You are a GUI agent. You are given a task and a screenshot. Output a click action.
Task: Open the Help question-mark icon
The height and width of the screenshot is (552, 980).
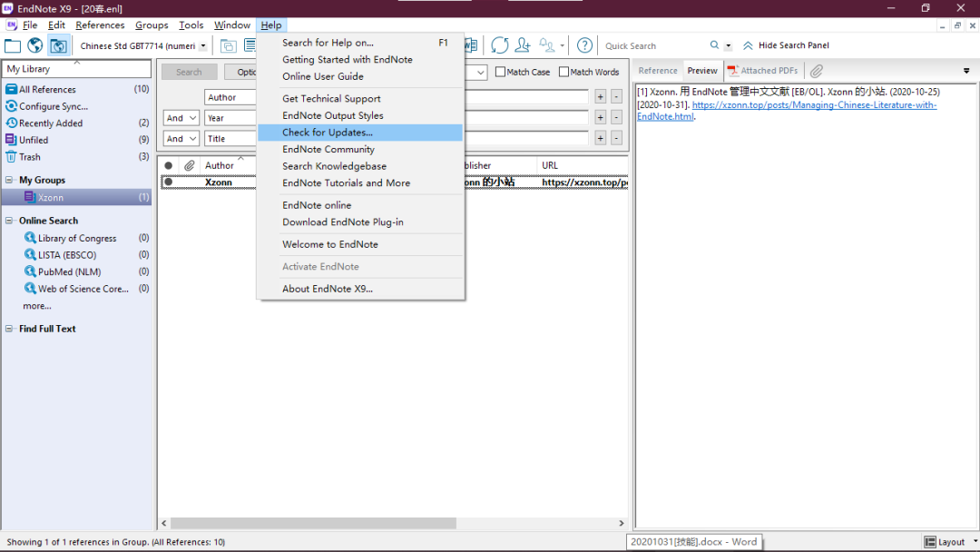coord(584,45)
